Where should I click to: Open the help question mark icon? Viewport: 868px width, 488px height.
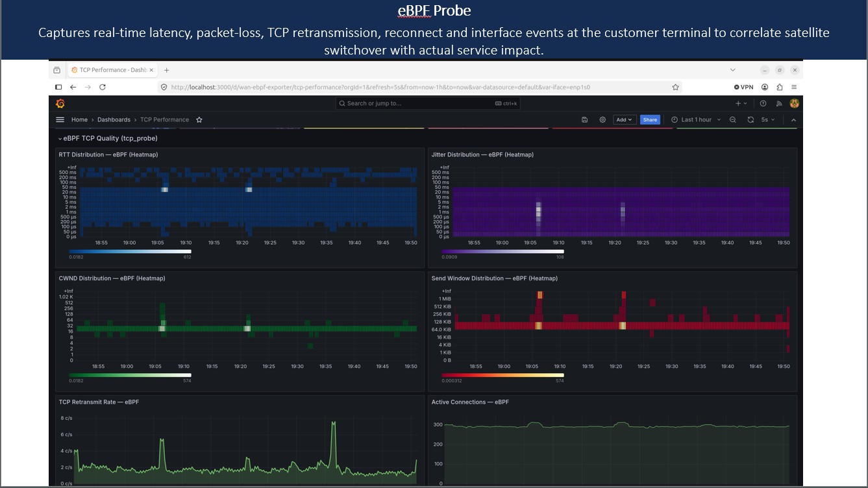click(x=763, y=104)
